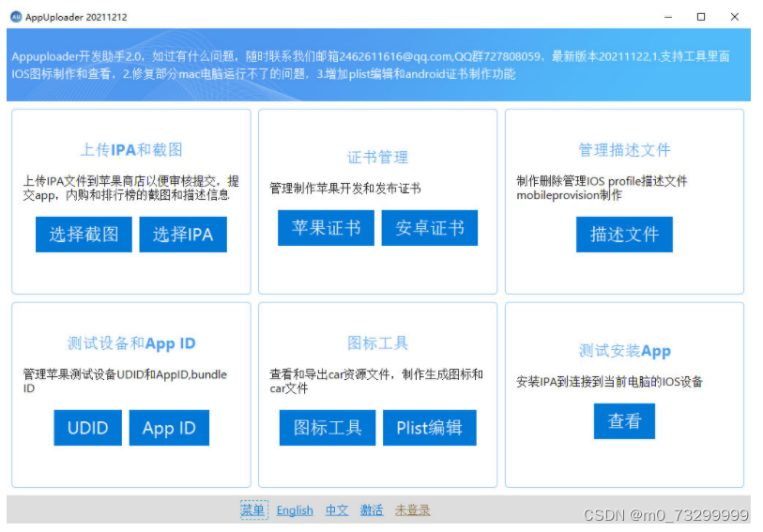Open 苹果证书 certificate management
The height and width of the screenshot is (532, 763).
point(326,228)
